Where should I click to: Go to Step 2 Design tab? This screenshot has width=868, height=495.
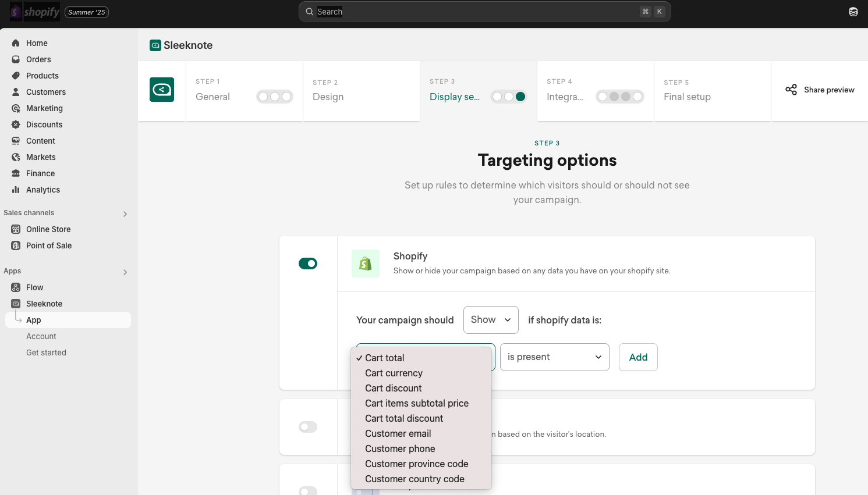362,91
